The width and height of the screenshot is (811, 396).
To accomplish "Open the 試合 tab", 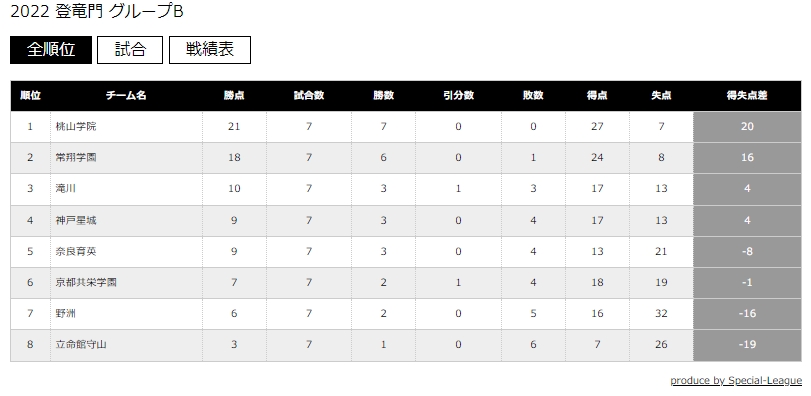I will click(x=130, y=50).
